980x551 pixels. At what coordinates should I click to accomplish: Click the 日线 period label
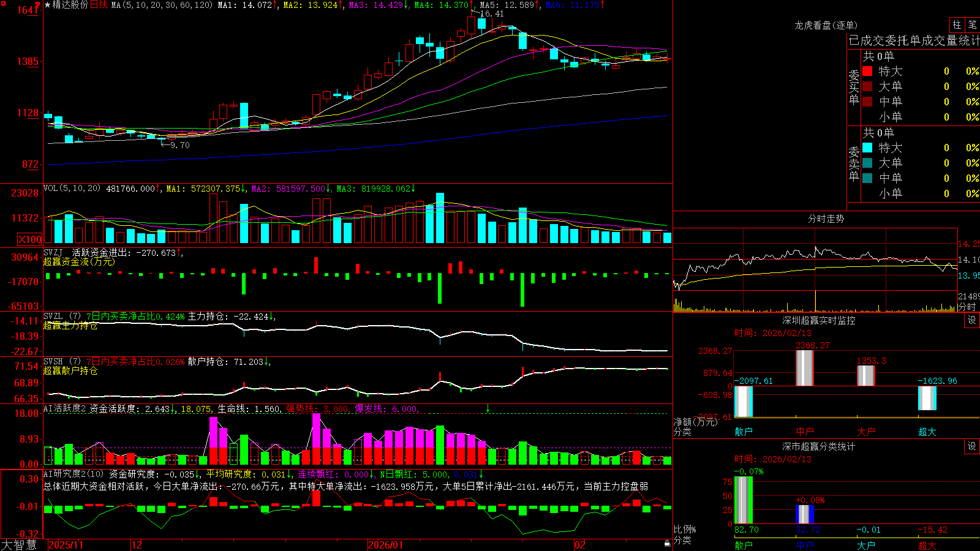click(99, 5)
